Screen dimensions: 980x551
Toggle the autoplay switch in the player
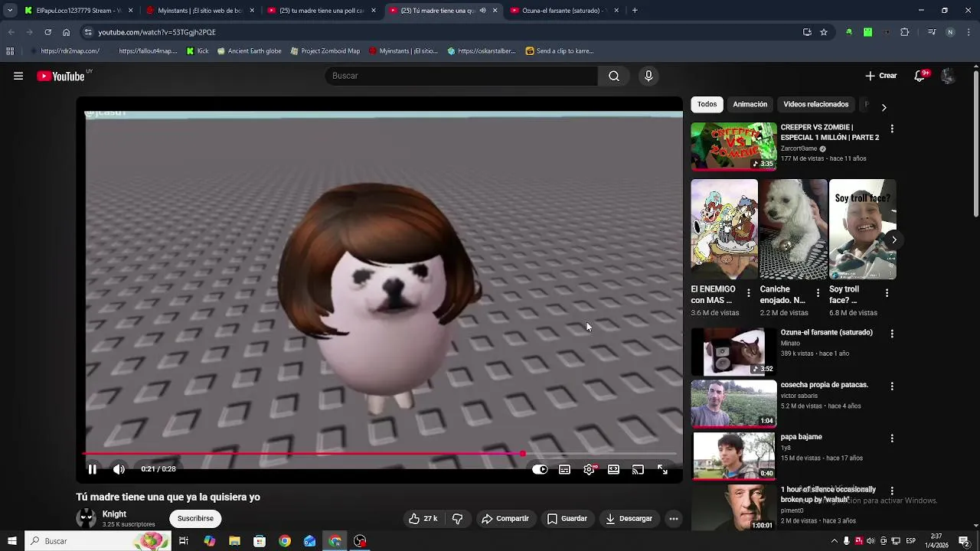(x=540, y=470)
